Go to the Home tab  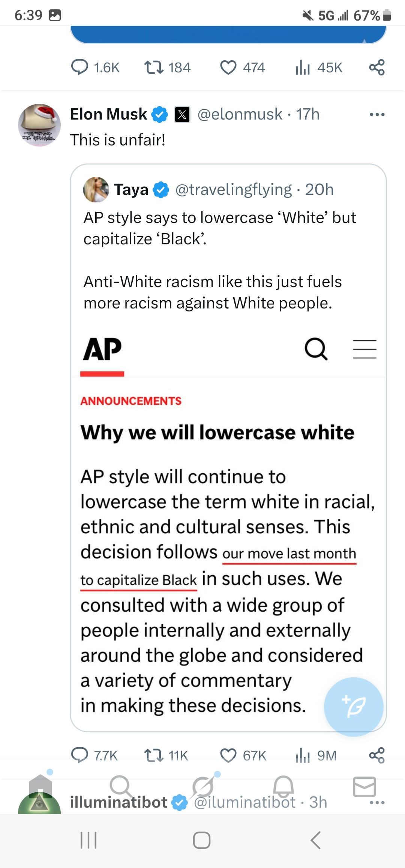(x=40, y=786)
